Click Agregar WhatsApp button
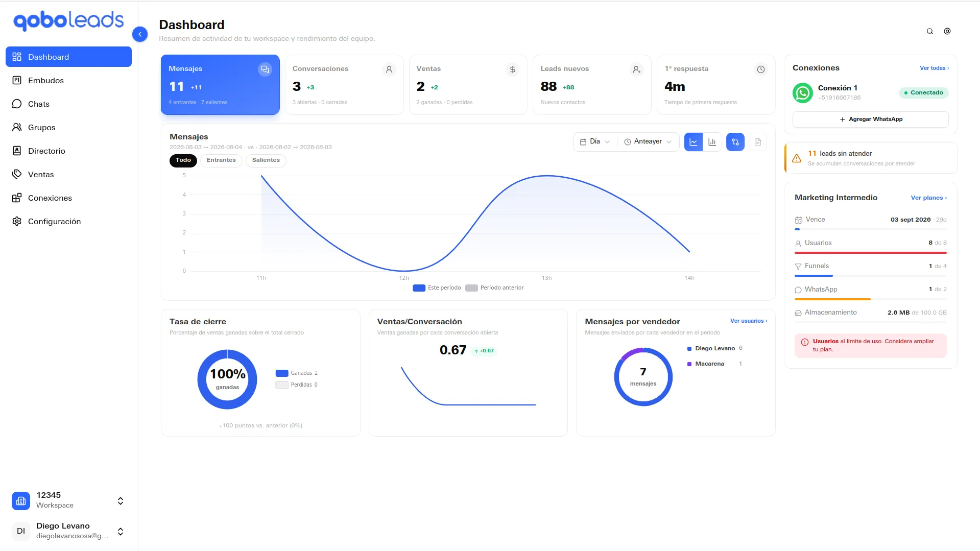Viewport: 980px width, 551px height. coord(870,119)
